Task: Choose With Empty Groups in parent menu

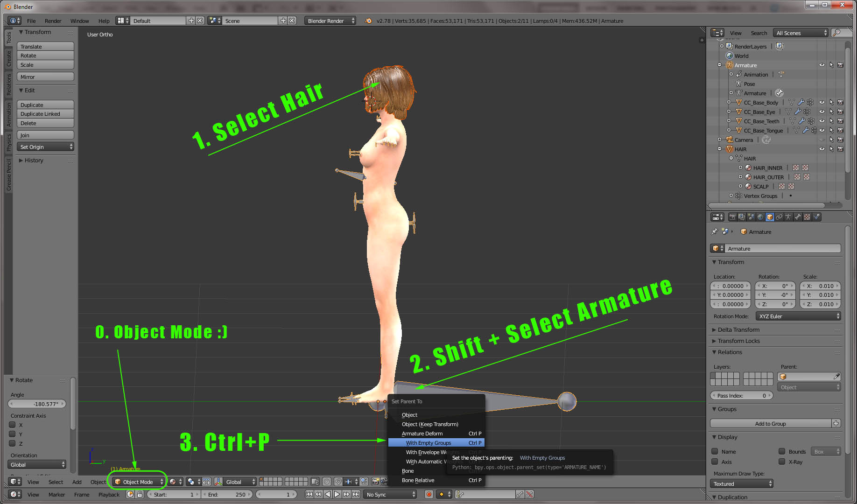Action: coord(436,443)
